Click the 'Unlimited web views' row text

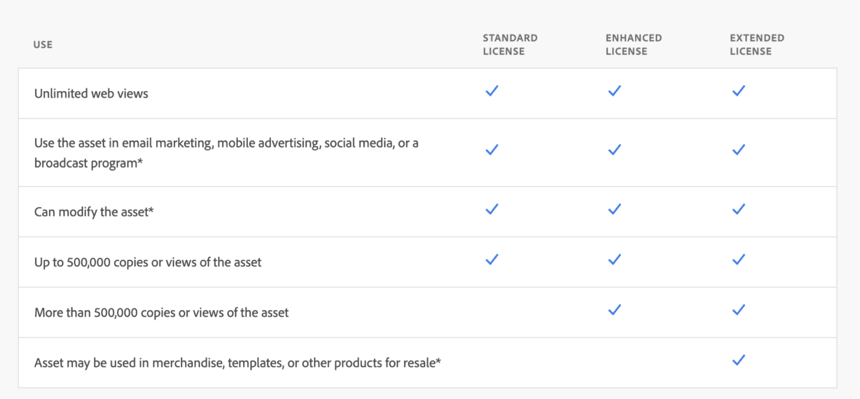[x=91, y=94]
